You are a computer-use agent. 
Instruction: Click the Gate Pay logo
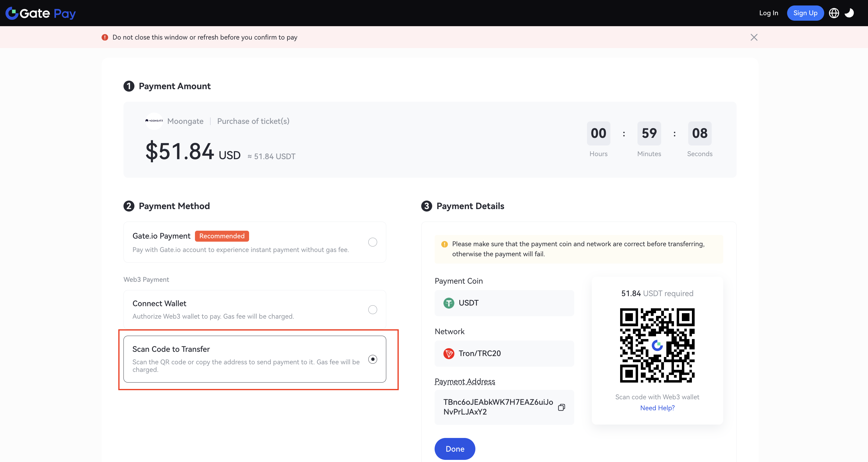(40, 13)
